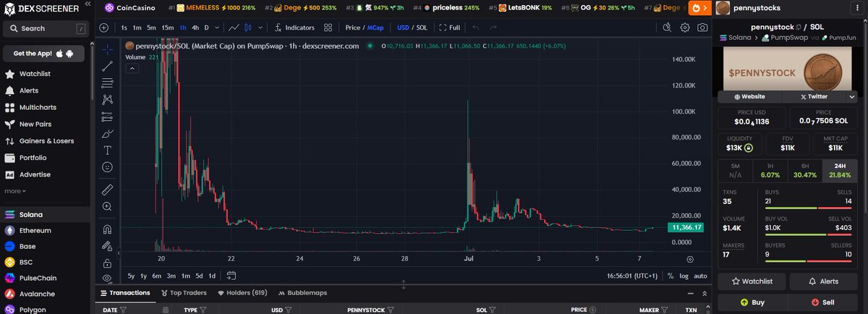Viewport: 868px width, 314px height.
Task: Open the Transactions tab
Action: coord(125,293)
